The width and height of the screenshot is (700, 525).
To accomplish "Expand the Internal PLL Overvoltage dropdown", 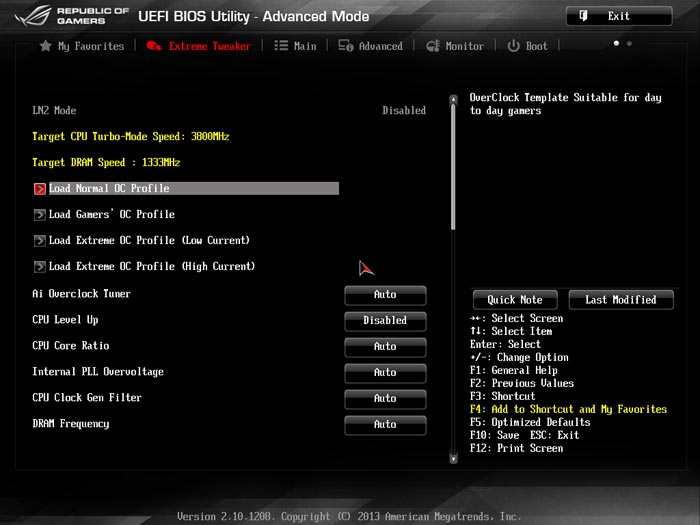I will click(x=385, y=373).
